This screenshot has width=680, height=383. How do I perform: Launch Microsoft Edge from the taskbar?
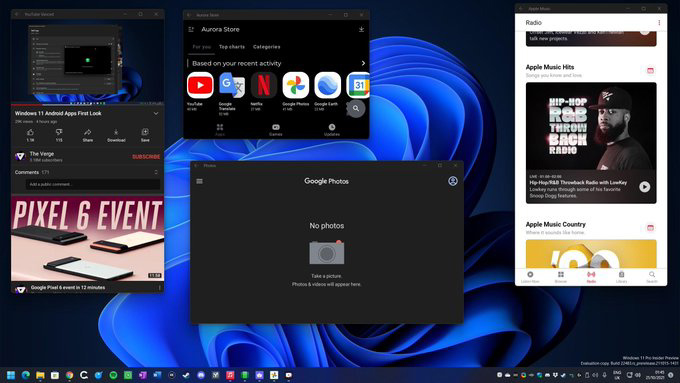tap(26, 375)
